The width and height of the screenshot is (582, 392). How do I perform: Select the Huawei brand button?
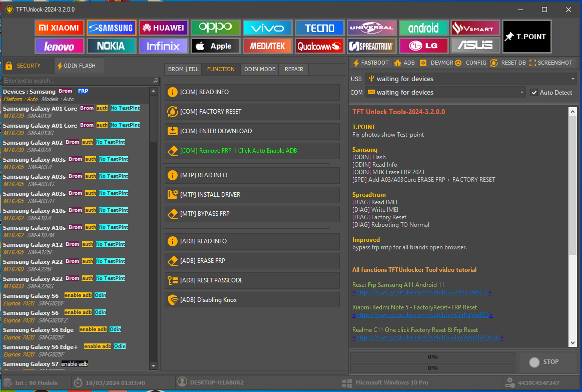click(x=163, y=28)
